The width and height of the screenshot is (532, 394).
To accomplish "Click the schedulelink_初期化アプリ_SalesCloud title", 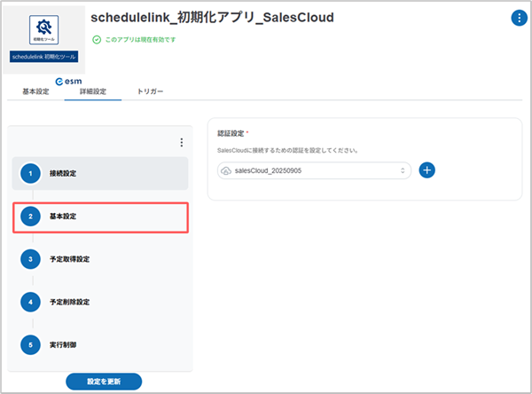I will click(212, 19).
